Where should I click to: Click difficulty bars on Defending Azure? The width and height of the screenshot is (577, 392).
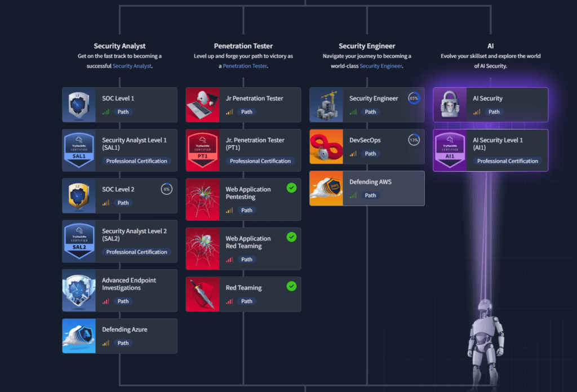tap(106, 343)
